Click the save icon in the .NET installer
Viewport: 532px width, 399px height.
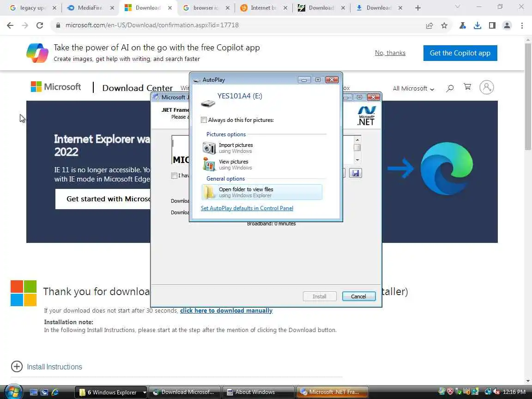coord(355,173)
